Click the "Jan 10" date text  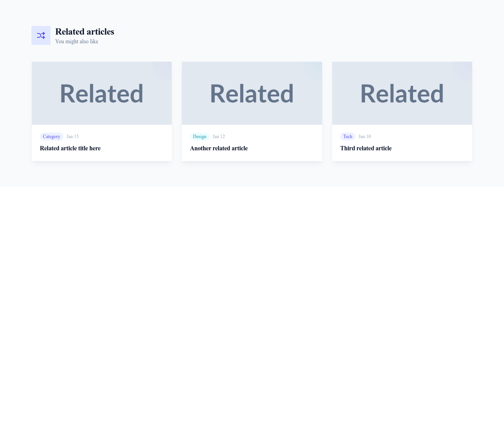[x=365, y=137]
